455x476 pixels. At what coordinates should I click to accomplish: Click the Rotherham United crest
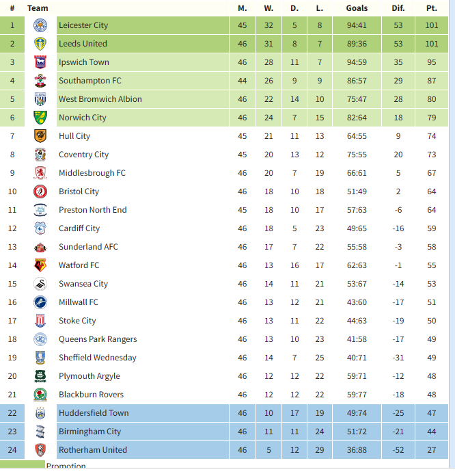pyautogui.click(x=40, y=450)
